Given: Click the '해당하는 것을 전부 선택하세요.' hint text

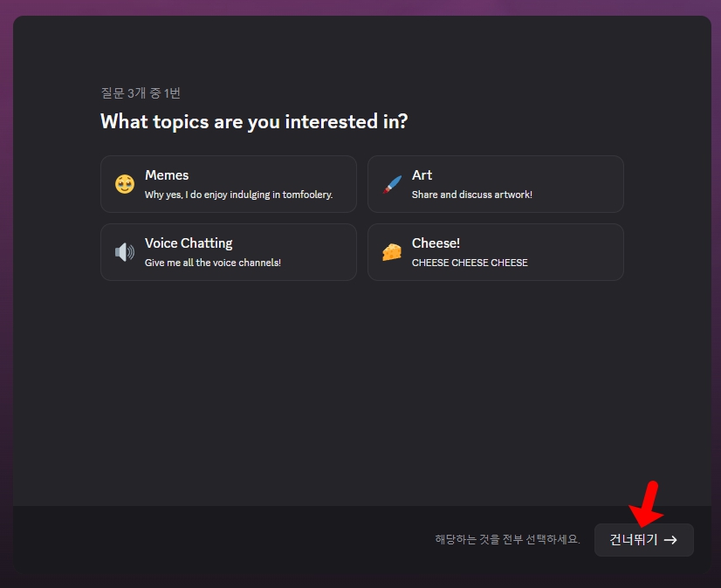Looking at the screenshot, I should tap(507, 539).
